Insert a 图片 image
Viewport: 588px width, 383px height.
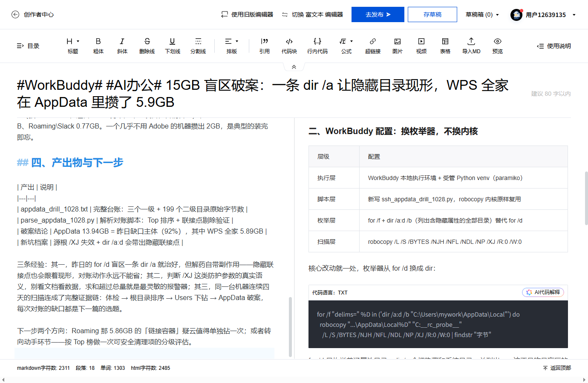coord(398,46)
